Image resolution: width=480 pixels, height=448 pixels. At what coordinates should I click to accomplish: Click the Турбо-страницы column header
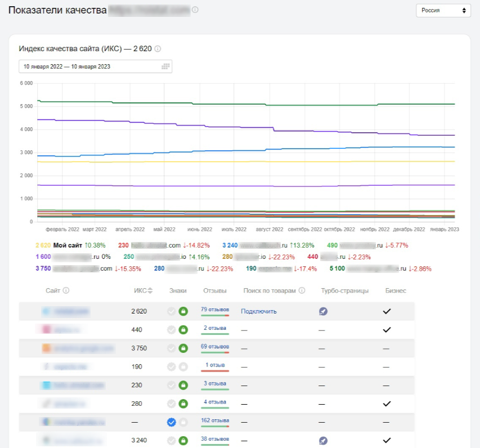point(344,291)
